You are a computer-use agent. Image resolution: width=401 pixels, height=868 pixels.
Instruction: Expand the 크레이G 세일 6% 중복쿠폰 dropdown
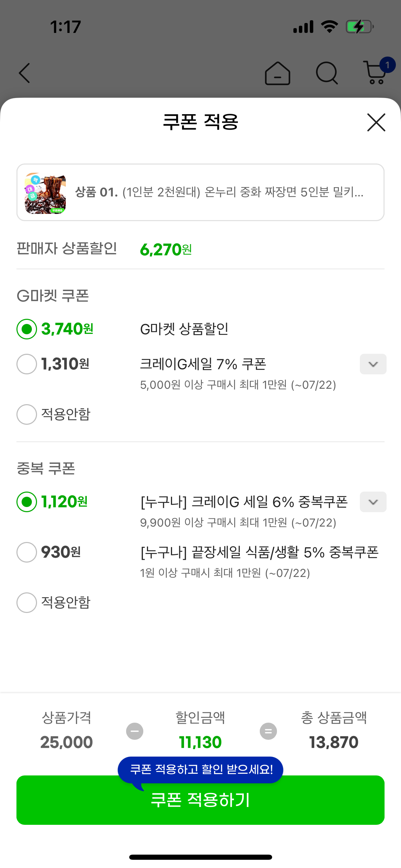point(373,502)
